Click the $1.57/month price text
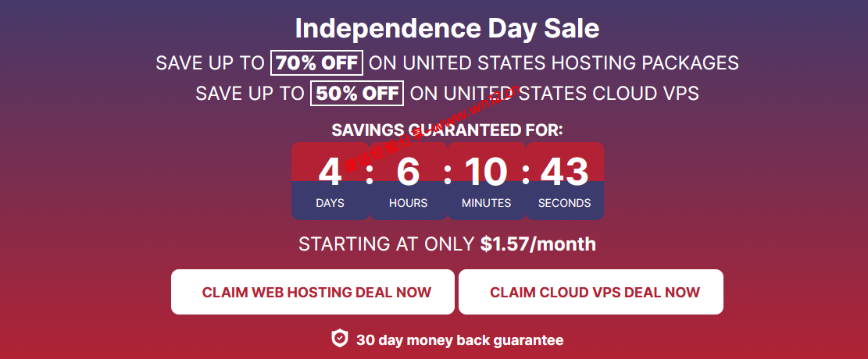This screenshot has height=359, width=868. [x=538, y=244]
